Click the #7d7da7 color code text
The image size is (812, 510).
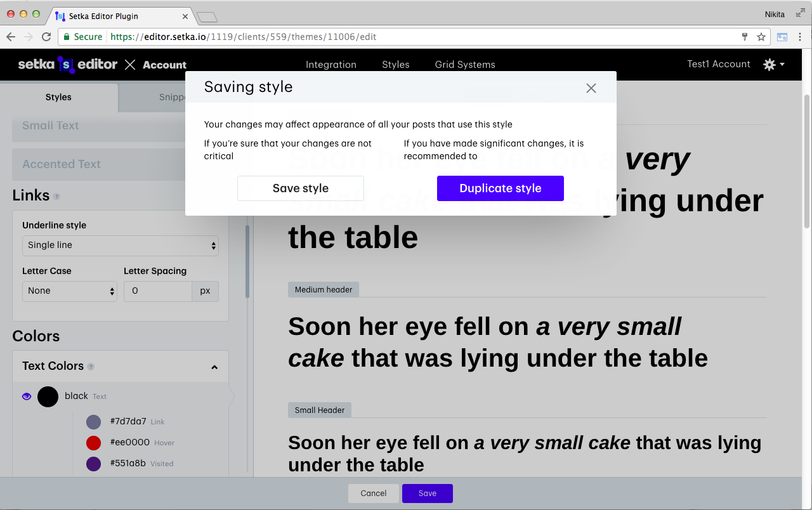(x=128, y=421)
